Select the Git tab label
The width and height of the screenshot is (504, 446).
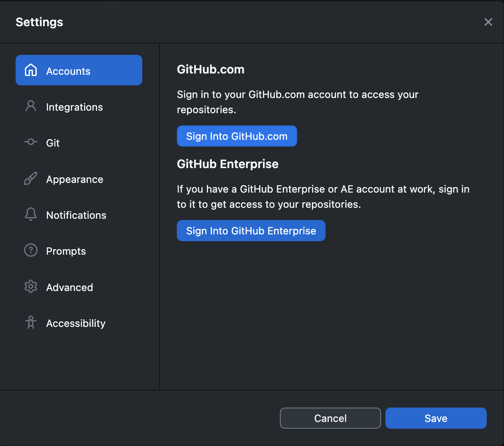pyautogui.click(x=53, y=143)
